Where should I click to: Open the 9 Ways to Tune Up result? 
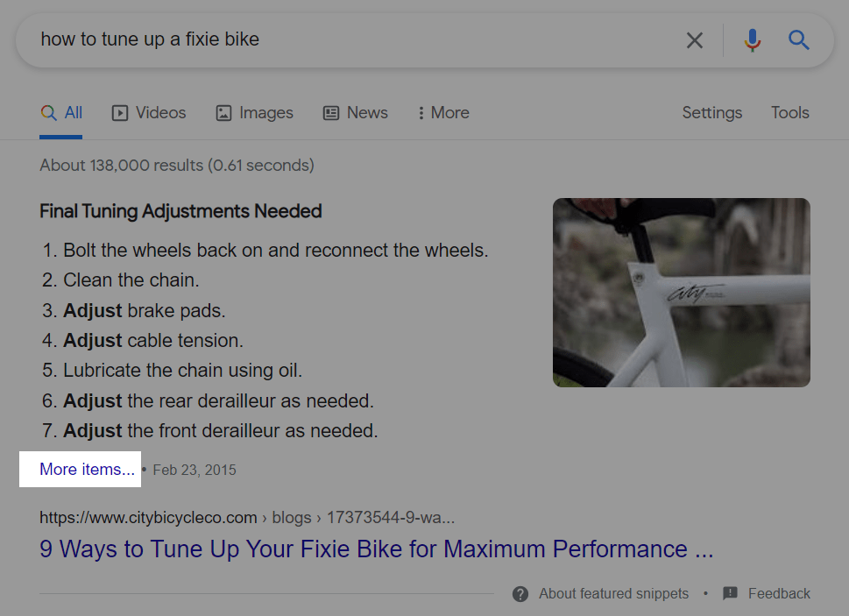point(376,549)
